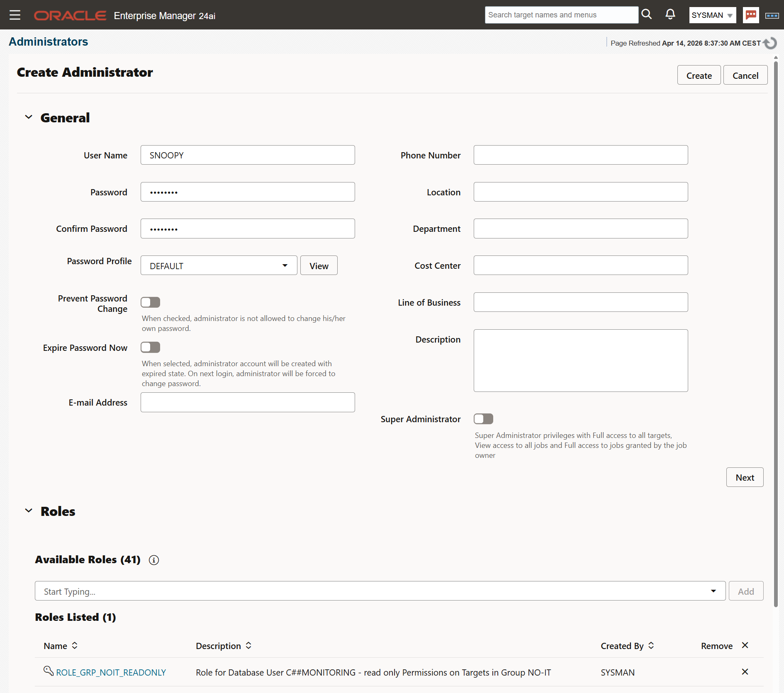Enable Super Administrator privileges
Screen dimensions: 784x693
coord(483,419)
